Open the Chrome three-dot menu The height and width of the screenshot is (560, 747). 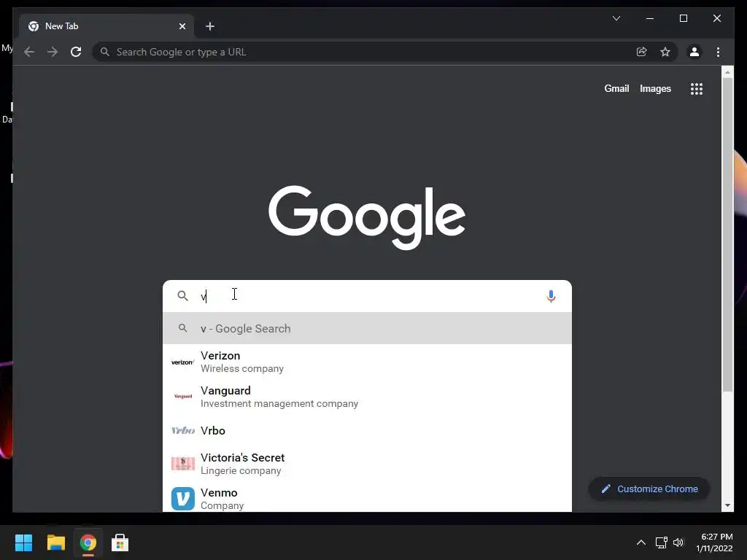(718, 52)
